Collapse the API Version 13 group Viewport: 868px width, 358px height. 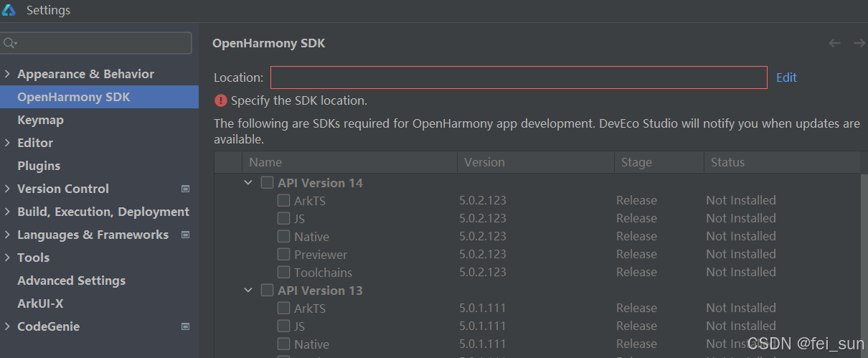click(x=248, y=290)
